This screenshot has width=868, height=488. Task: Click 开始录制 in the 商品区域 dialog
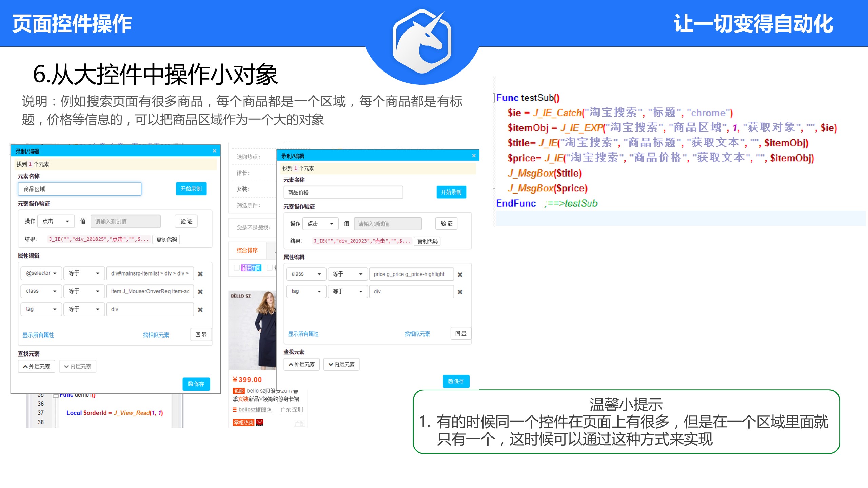tap(191, 189)
